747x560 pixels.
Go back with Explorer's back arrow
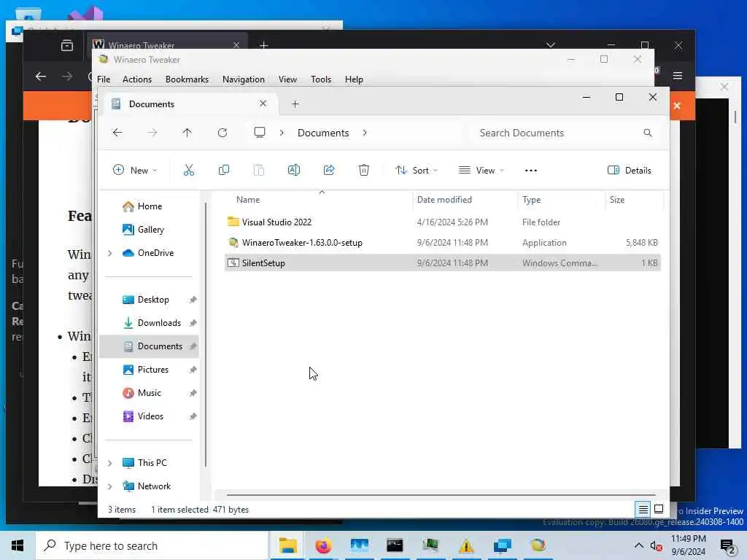[117, 133]
